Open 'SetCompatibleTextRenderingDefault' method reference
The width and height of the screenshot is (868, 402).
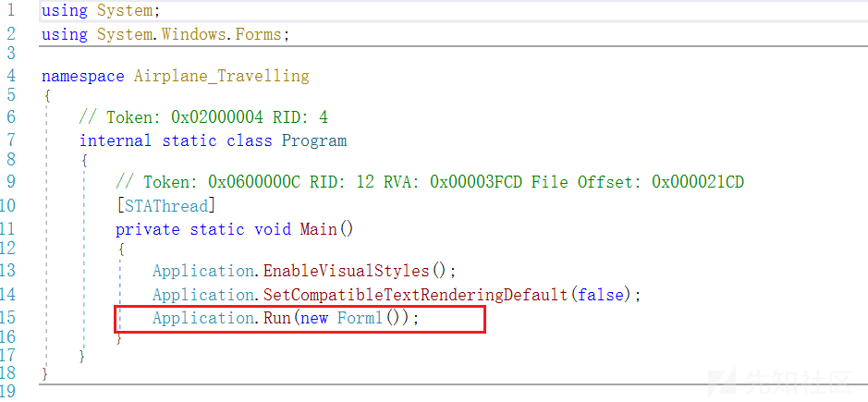[x=415, y=295]
